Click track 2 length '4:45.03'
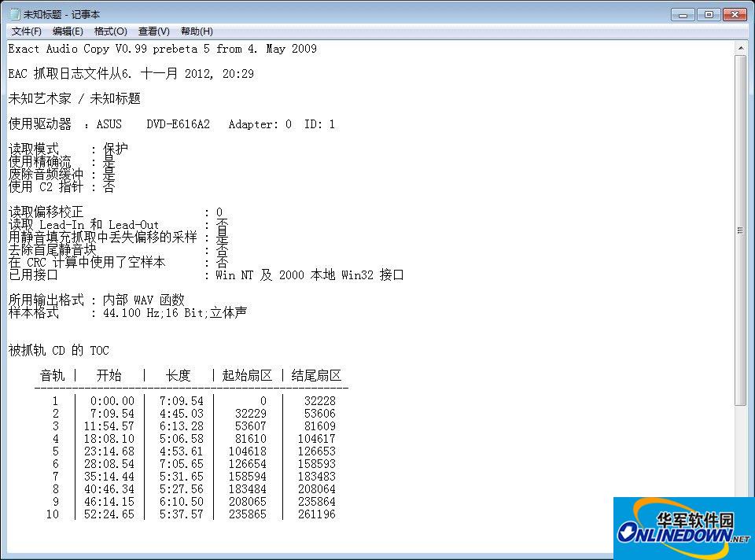This screenshot has height=560, width=755. [x=182, y=414]
